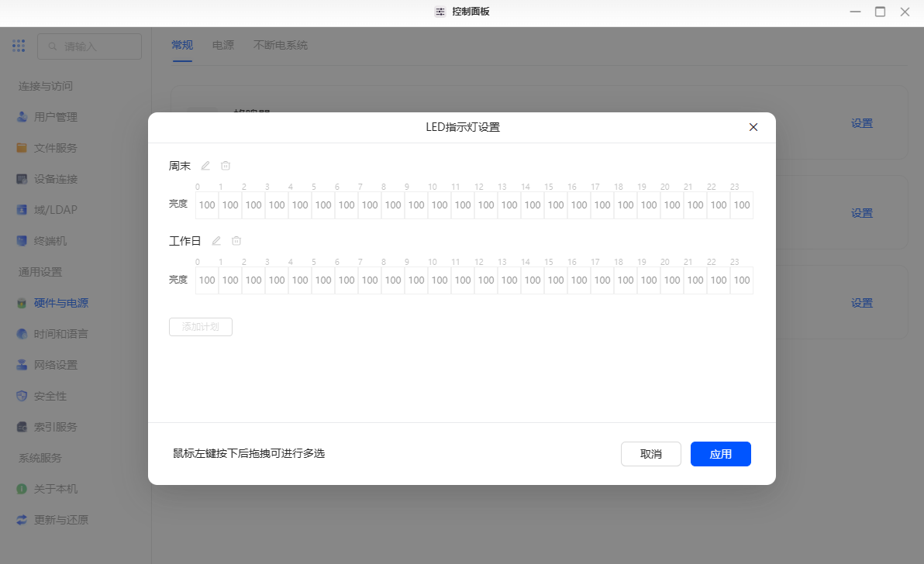
Task: Click the 更新与还原 refresh icon
Action: [22, 520]
